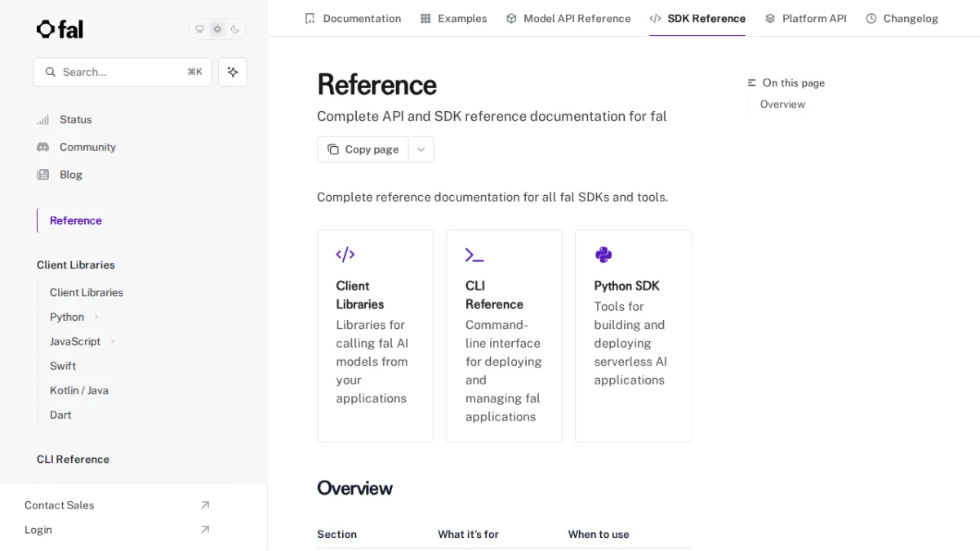980x551 pixels.
Task: Open the AI assistant sparkle button
Action: [233, 72]
